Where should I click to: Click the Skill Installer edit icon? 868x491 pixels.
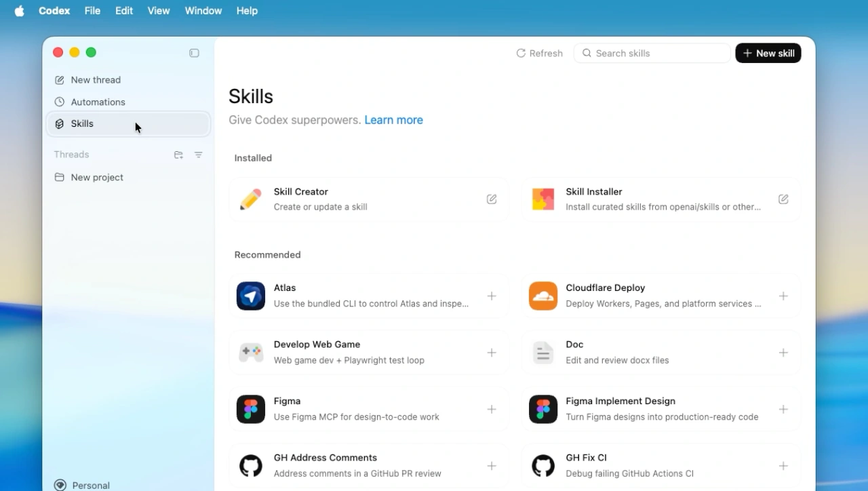[x=783, y=199]
